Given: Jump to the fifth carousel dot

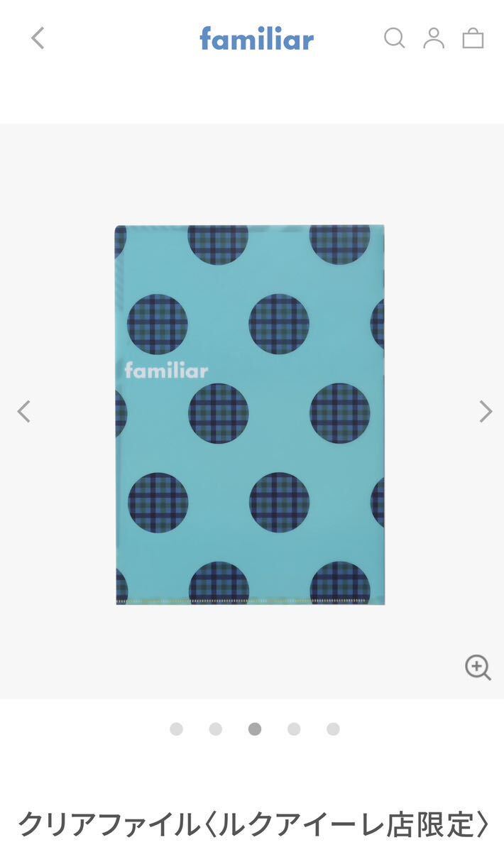Looking at the screenshot, I should coord(333,729).
